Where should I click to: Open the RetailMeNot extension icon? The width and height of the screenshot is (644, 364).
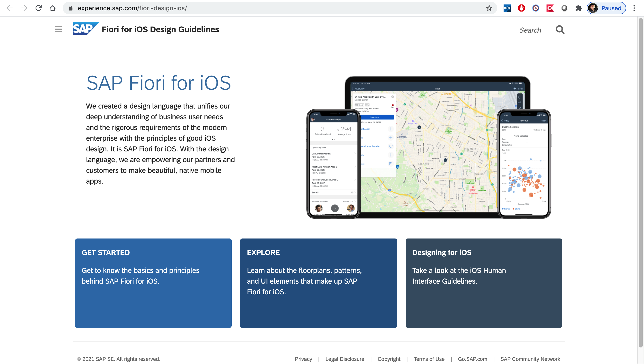click(550, 8)
